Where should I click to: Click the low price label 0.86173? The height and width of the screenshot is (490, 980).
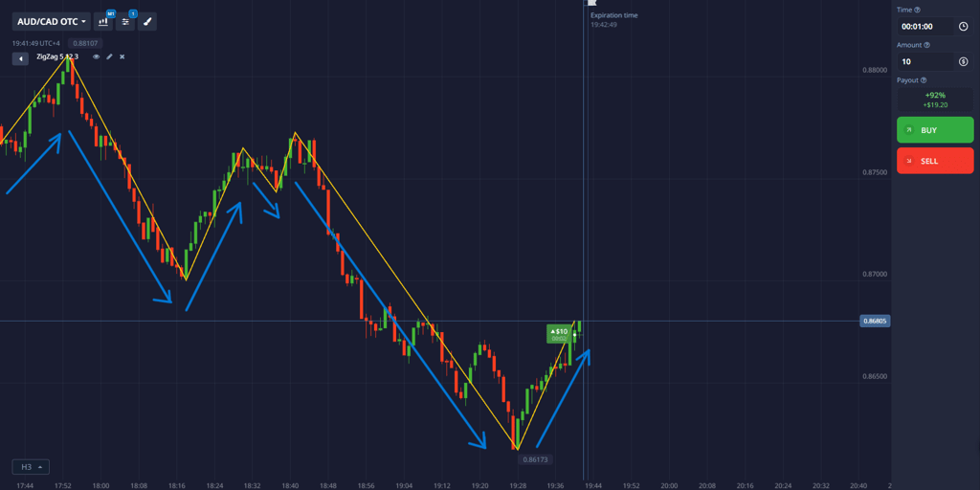pos(534,459)
